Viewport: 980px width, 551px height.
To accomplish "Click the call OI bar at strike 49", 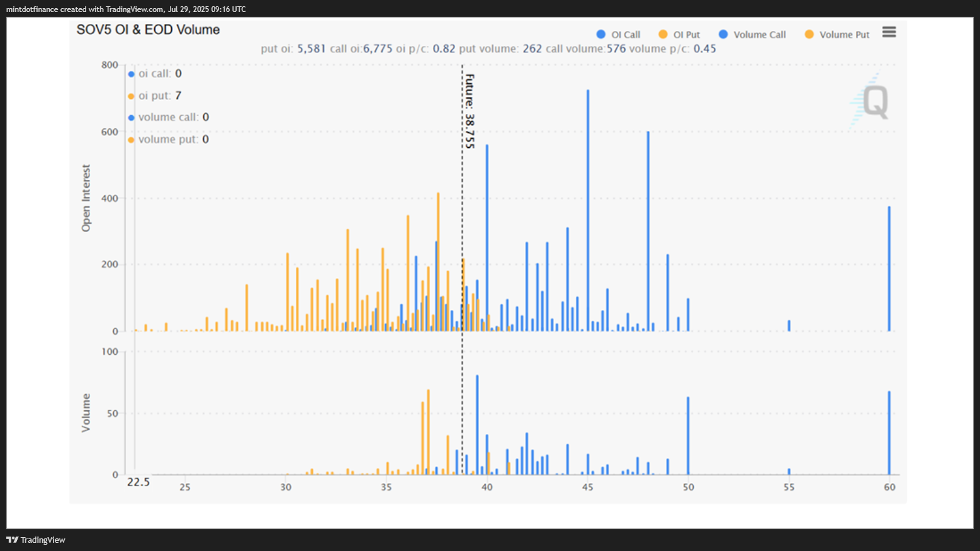I will click(668, 292).
